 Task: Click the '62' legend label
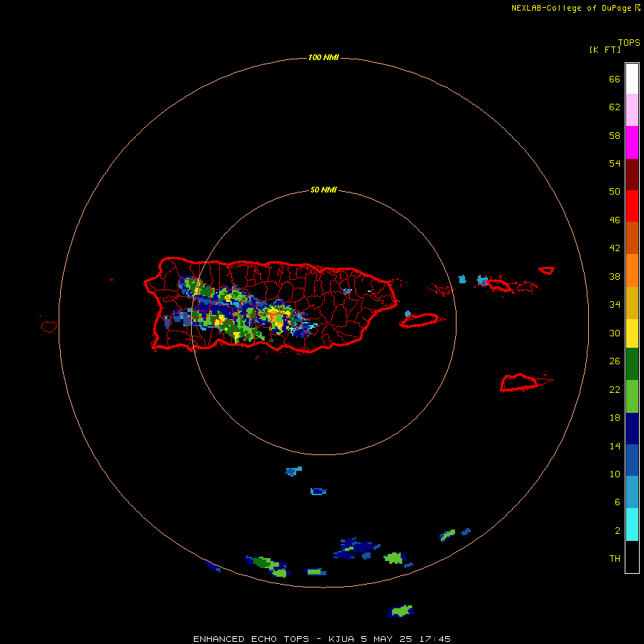point(615,107)
